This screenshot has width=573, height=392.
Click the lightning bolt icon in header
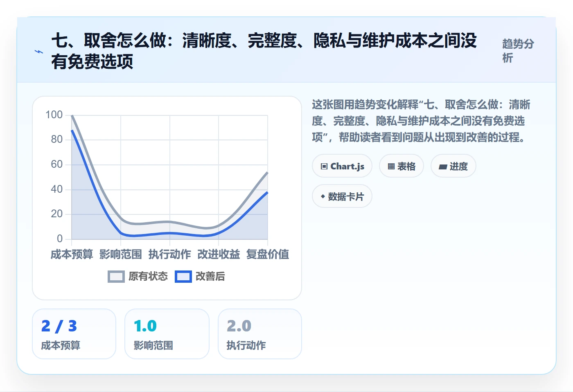39,52
